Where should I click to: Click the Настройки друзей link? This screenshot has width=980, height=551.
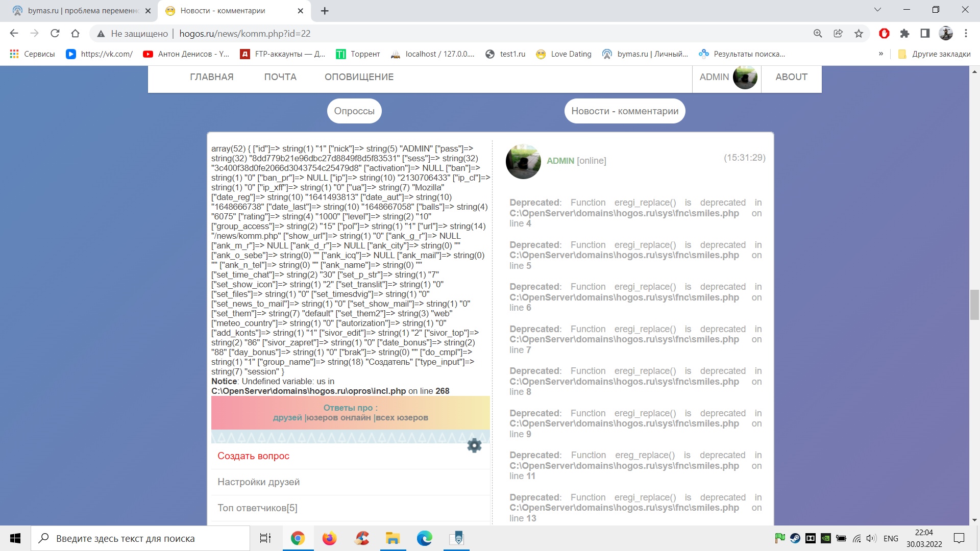258,482
